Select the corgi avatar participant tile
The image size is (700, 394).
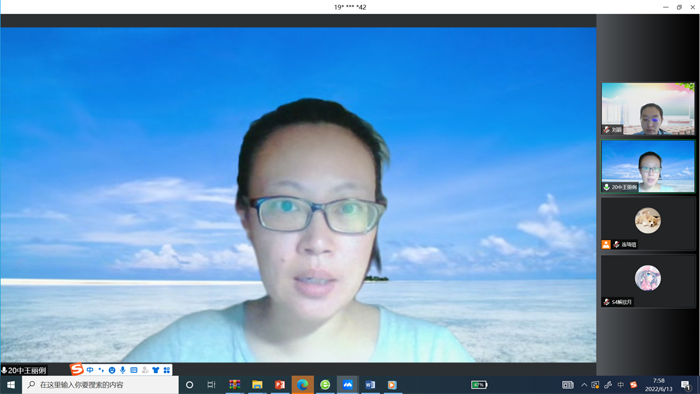click(x=648, y=224)
